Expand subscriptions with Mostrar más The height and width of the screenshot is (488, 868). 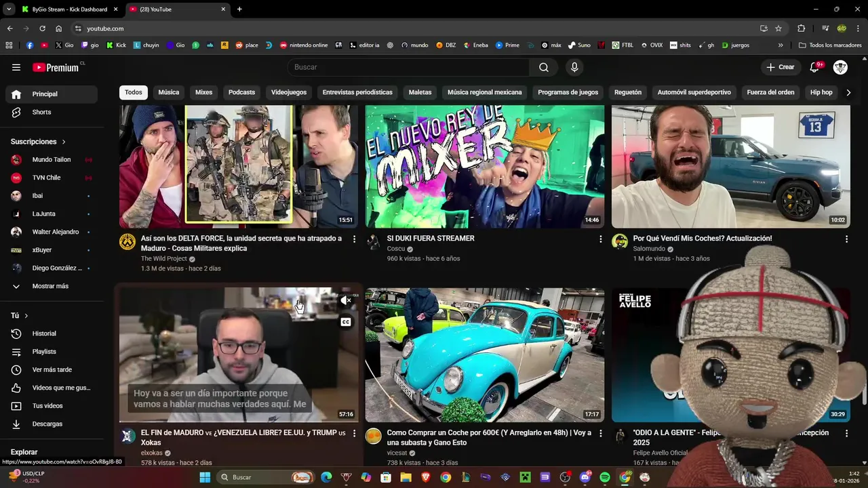[52, 286]
